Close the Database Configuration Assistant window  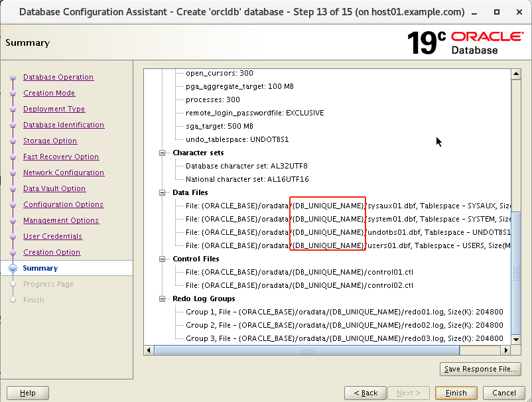coord(519,12)
